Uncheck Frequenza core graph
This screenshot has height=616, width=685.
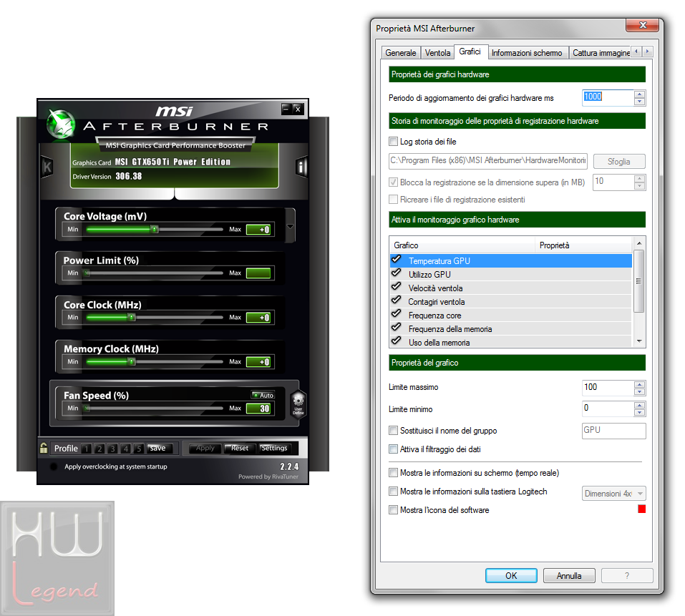coord(397,314)
